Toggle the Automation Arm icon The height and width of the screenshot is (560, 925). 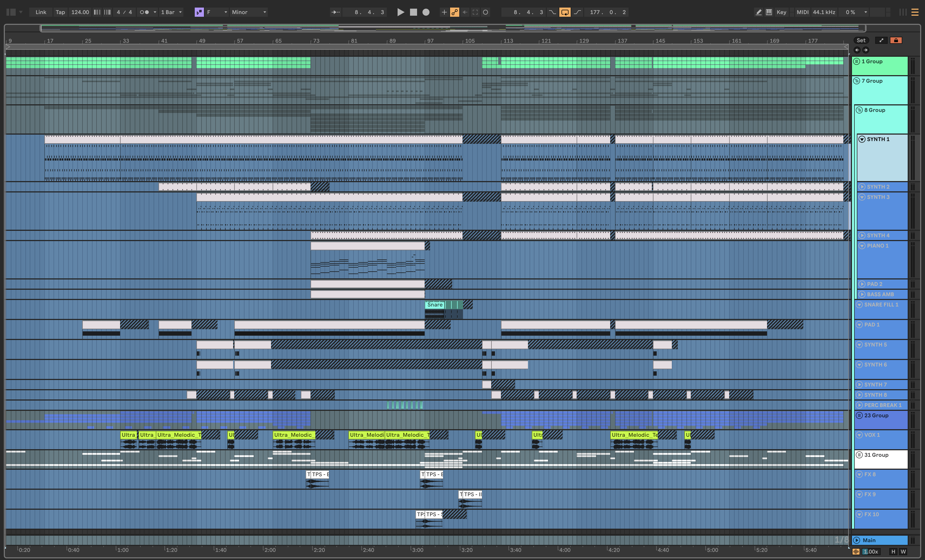pyautogui.click(x=454, y=12)
